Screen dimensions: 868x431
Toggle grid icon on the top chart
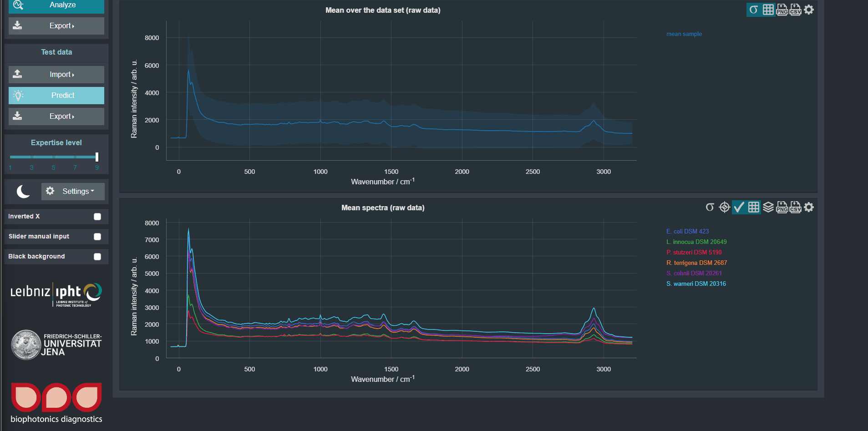tap(768, 10)
